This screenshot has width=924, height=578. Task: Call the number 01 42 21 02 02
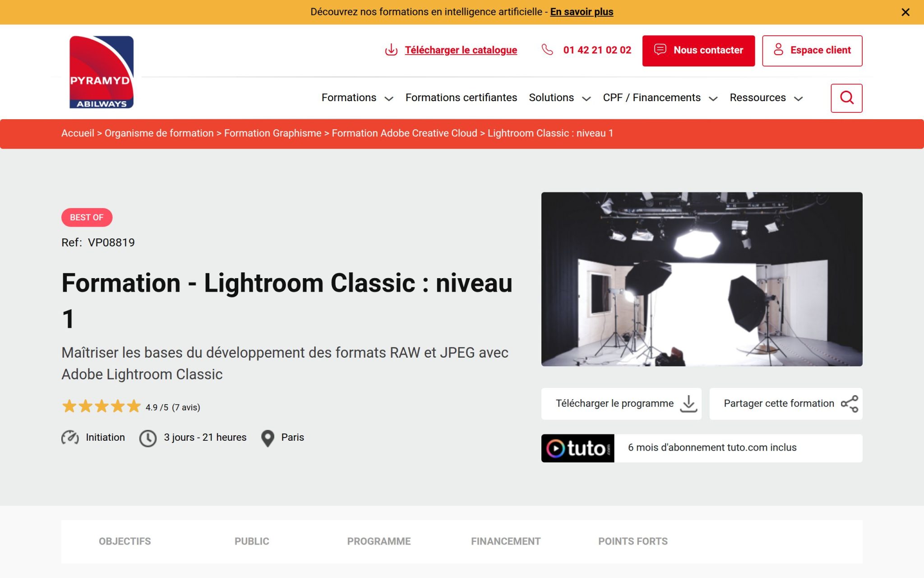click(597, 50)
